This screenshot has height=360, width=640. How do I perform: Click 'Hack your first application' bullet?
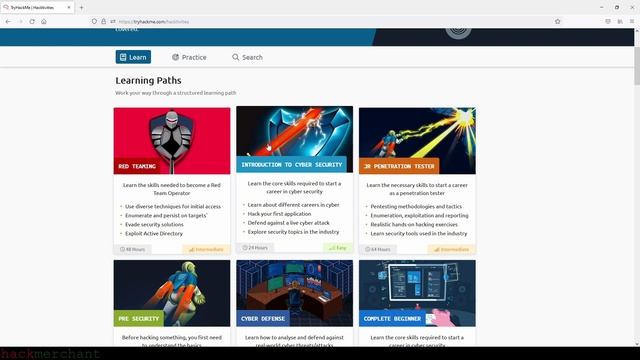coord(279,214)
